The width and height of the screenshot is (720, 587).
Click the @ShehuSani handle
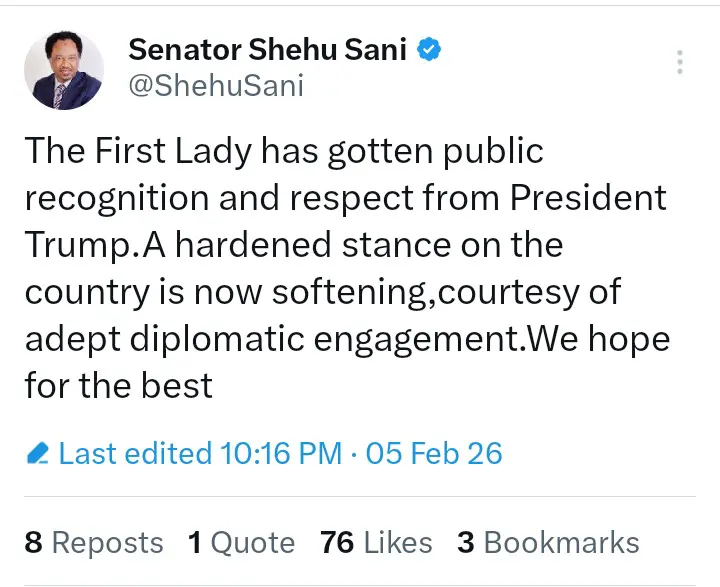[216, 85]
